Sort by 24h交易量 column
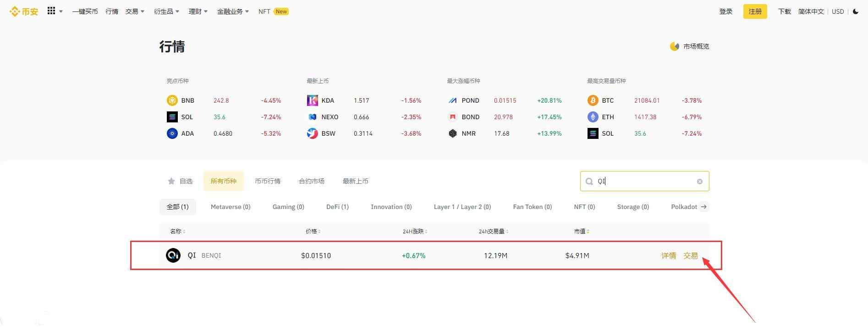The width and height of the screenshot is (868, 331). (x=494, y=232)
